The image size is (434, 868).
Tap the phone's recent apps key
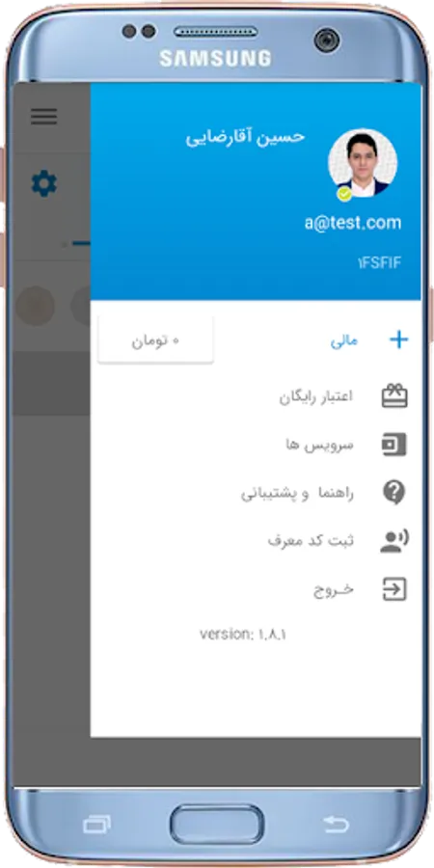(96, 826)
